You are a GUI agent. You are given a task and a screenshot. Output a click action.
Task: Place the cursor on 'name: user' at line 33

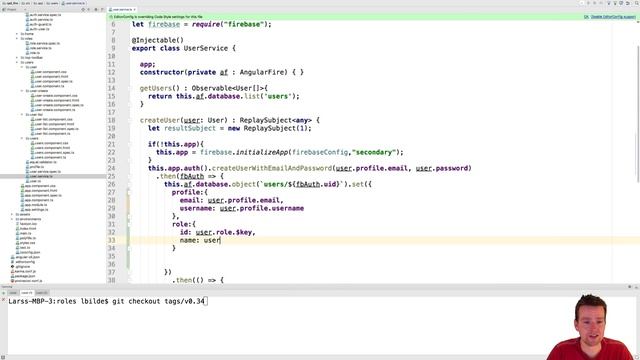pyautogui.click(x=200, y=240)
